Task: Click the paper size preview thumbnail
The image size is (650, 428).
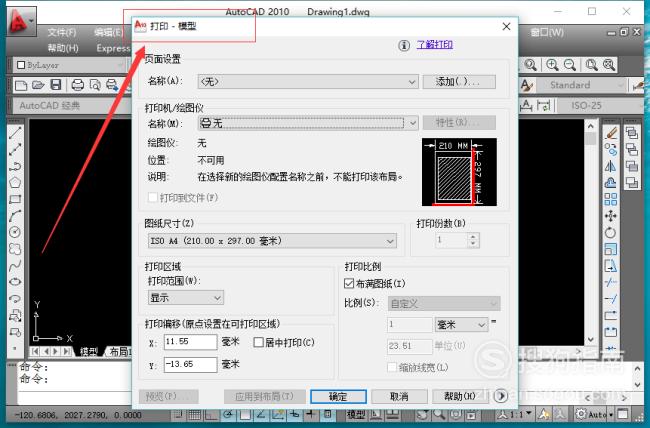Action: [x=459, y=172]
